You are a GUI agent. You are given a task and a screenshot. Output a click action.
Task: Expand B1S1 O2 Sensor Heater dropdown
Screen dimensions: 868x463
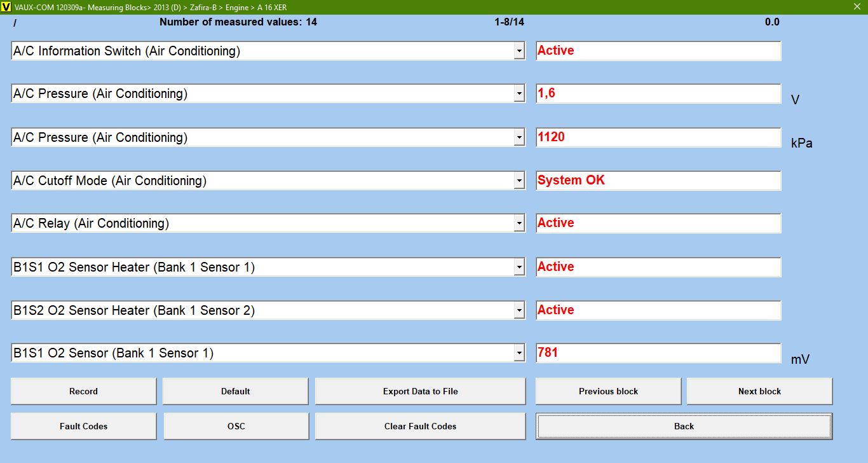(x=519, y=268)
